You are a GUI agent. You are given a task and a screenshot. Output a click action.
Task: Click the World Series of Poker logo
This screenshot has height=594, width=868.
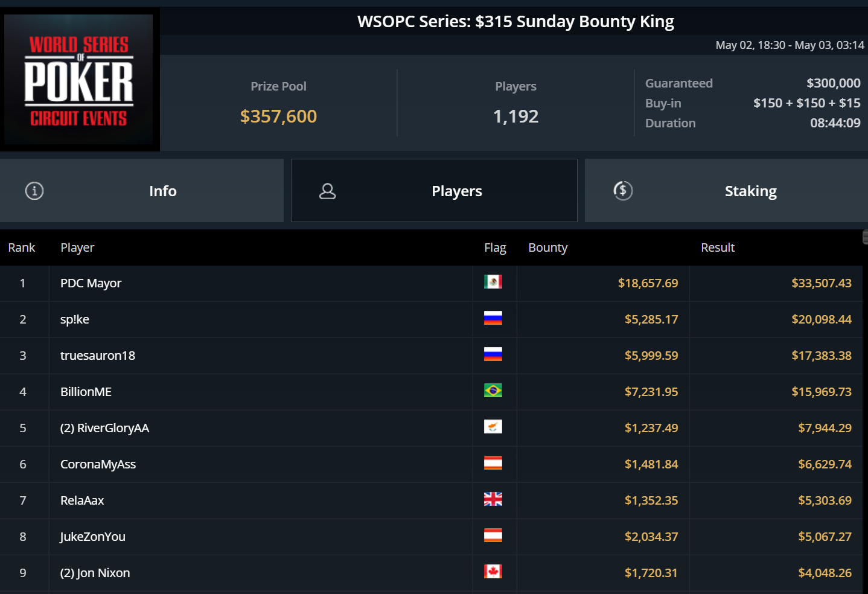pyautogui.click(x=79, y=79)
